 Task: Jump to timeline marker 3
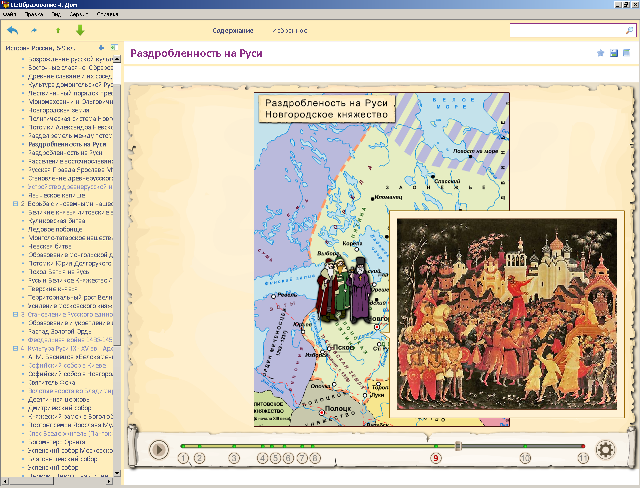click(234, 459)
